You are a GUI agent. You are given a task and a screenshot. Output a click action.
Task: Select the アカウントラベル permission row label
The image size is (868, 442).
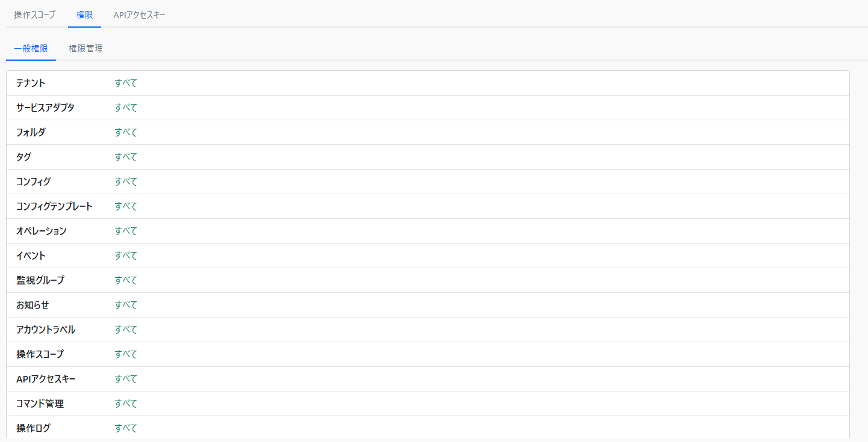pyautogui.click(x=46, y=330)
